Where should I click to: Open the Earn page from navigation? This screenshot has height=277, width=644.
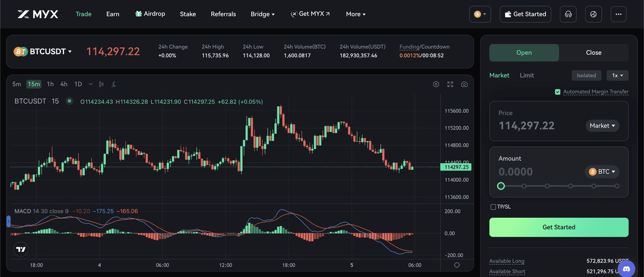pyautogui.click(x=113, y=14)
